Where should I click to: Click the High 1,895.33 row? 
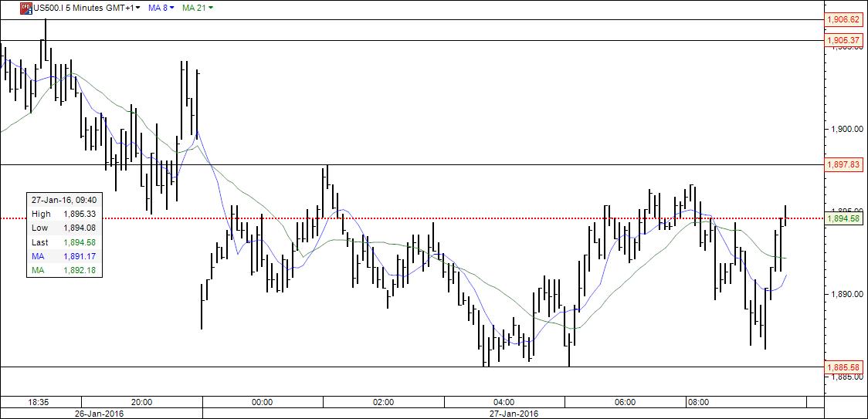[64, 214]
